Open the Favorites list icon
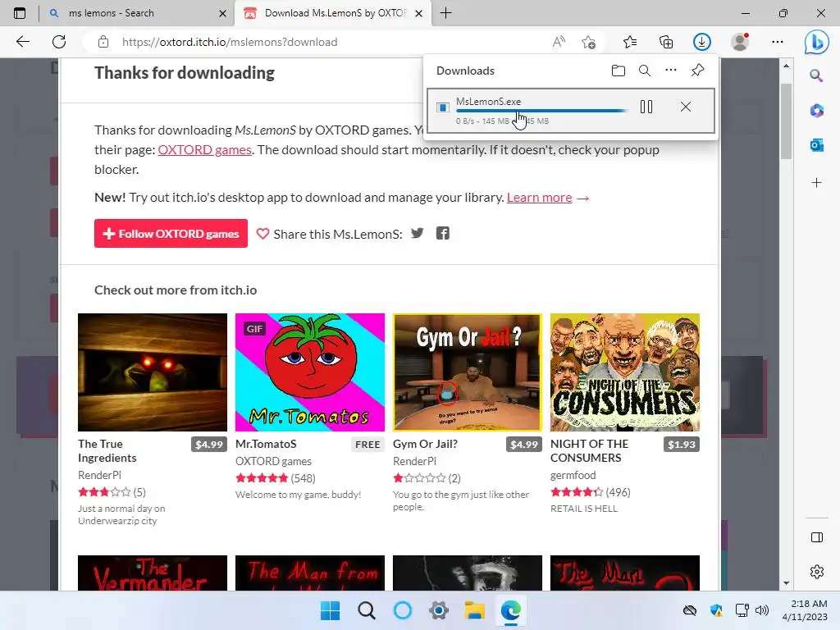Viewport: 840px width, 630px height. point(630,42)
